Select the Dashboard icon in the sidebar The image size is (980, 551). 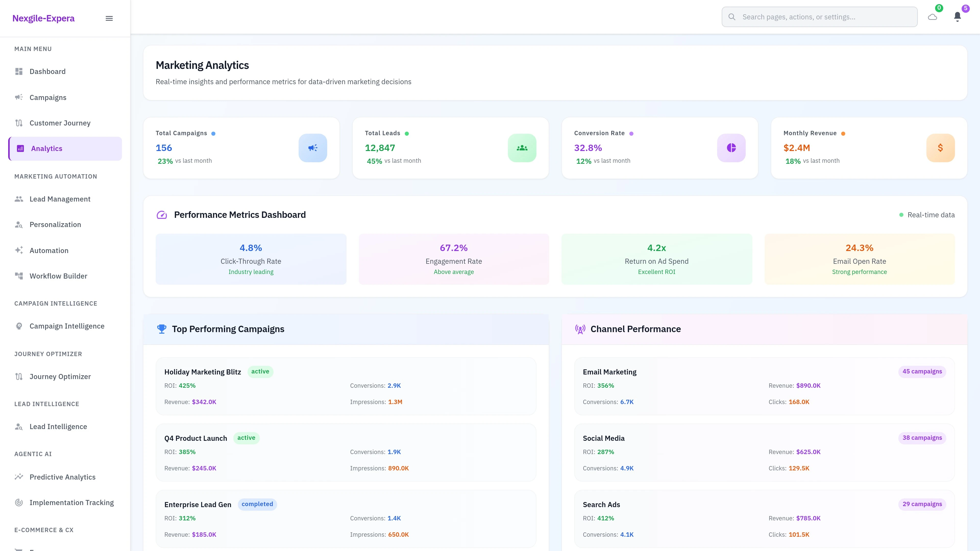coord(19,71)
